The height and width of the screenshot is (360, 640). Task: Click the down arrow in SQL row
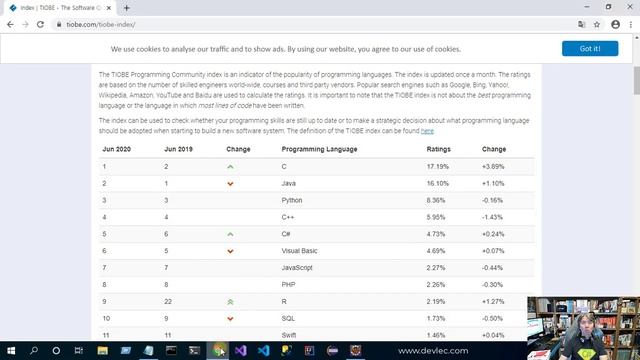tap(230, 318)
